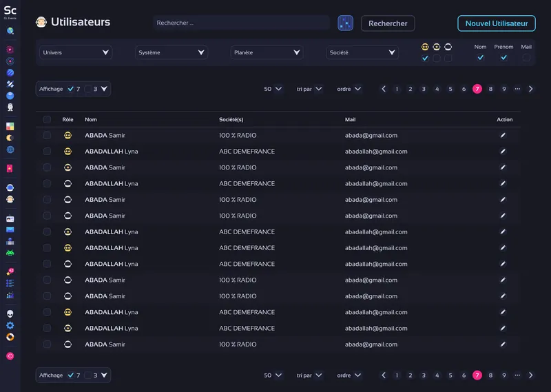Viewport: 551px width, 392px height.
Task: Focus the Rechercher search input field
Action: [241, 23]
